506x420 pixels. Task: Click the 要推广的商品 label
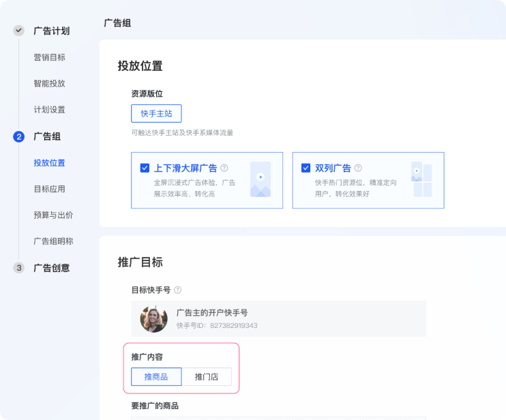pos(155,406)
